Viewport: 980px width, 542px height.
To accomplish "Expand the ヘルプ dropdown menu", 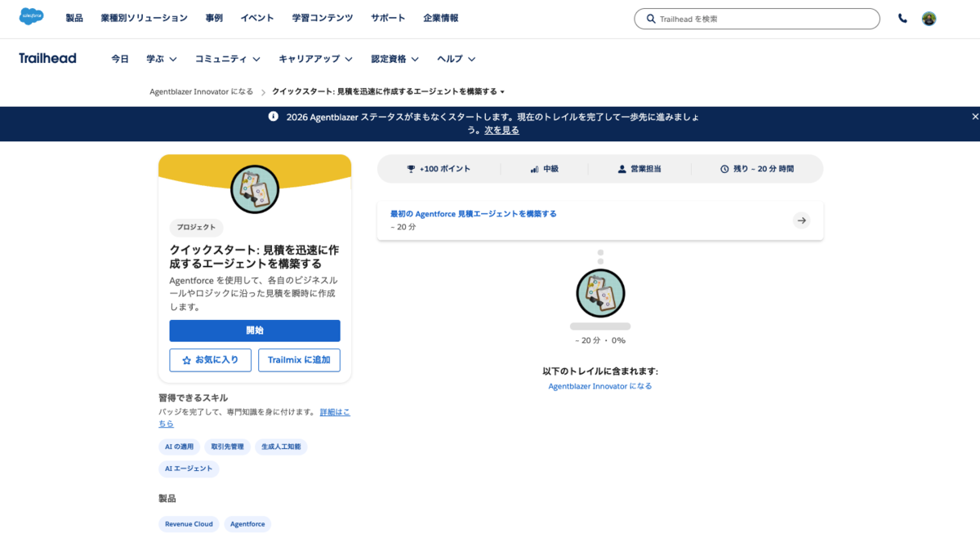I will point(457,59).
